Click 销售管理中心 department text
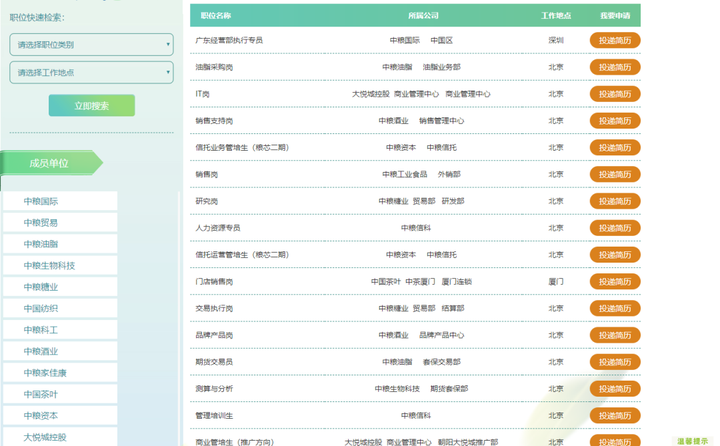720x446 pixels. 441,121
